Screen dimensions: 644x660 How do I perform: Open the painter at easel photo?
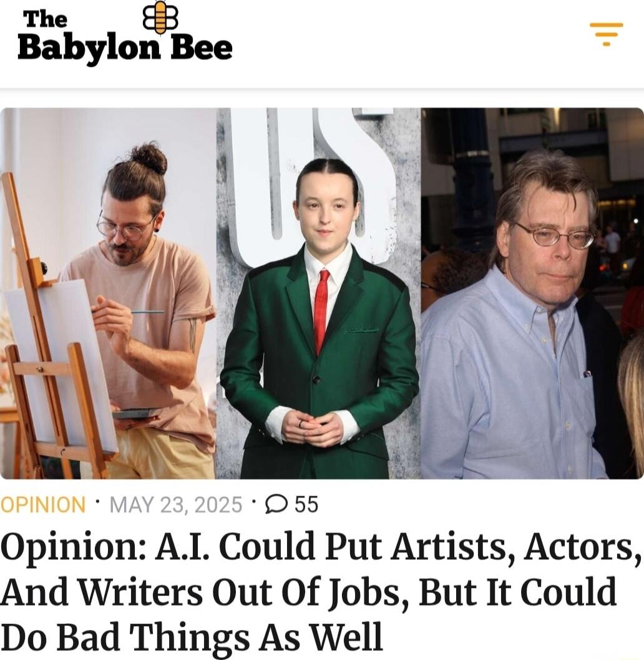click(108, 293)
